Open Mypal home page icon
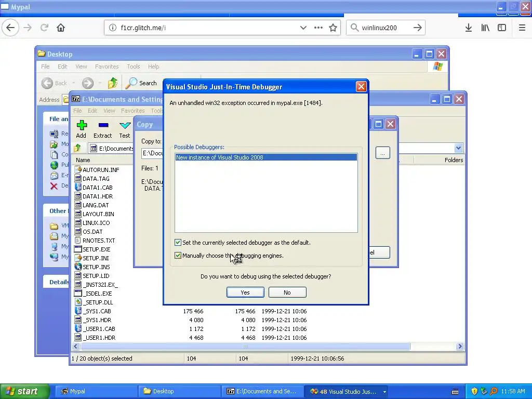This screenshot has width=532, height=399. pyautogui.click(x=61, y=28)
